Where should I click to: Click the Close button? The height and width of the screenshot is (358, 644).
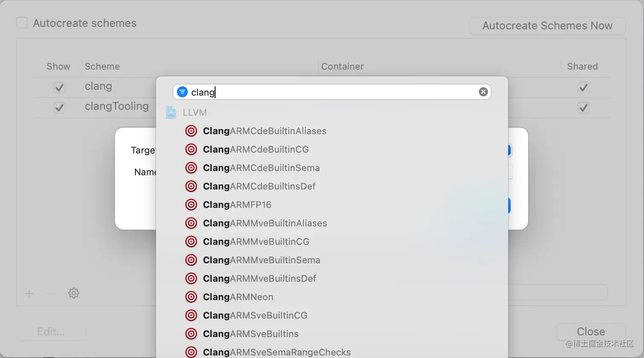coord(590,332)
